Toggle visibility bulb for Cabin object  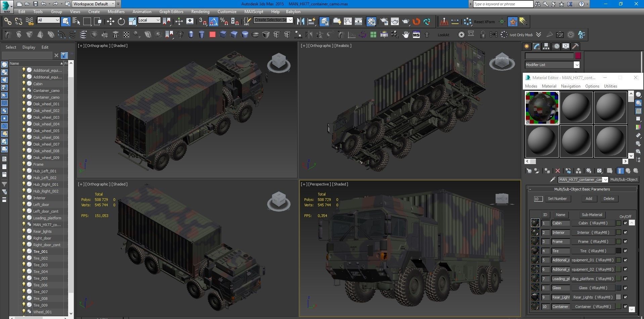24,84
